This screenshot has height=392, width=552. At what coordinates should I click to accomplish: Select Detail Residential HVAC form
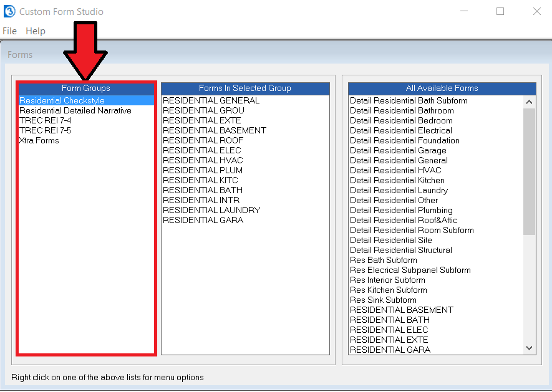[436, 170]
